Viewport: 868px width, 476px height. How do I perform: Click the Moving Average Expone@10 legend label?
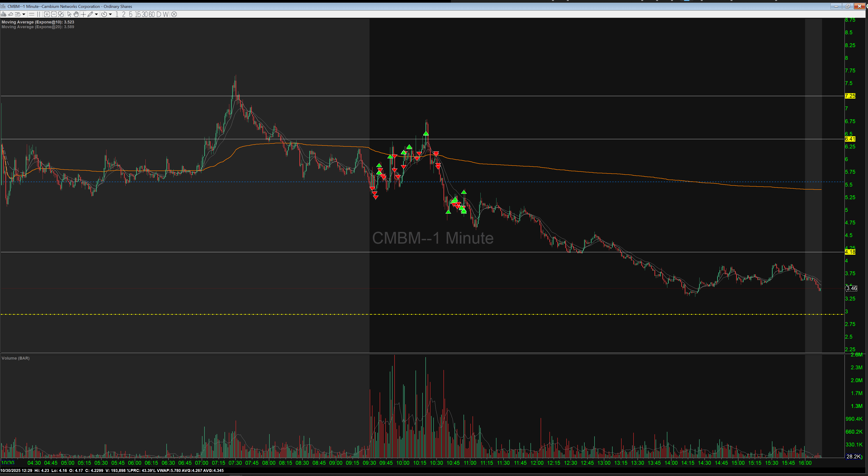38,22
